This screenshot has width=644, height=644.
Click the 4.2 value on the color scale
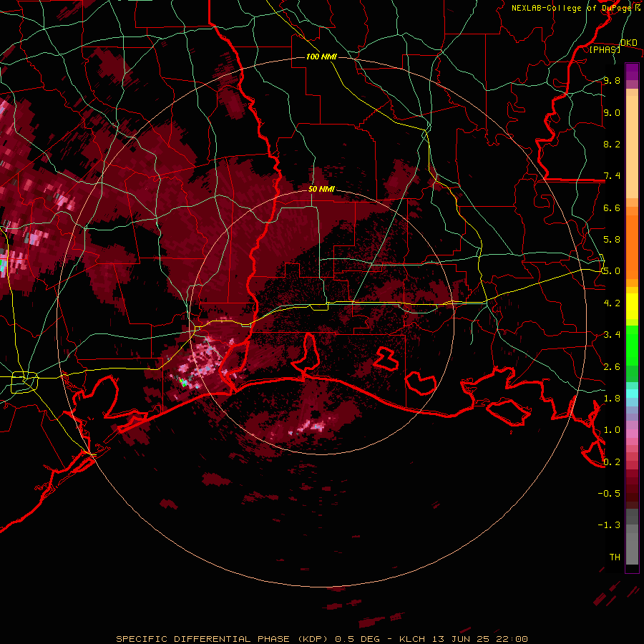pos(612,303)
